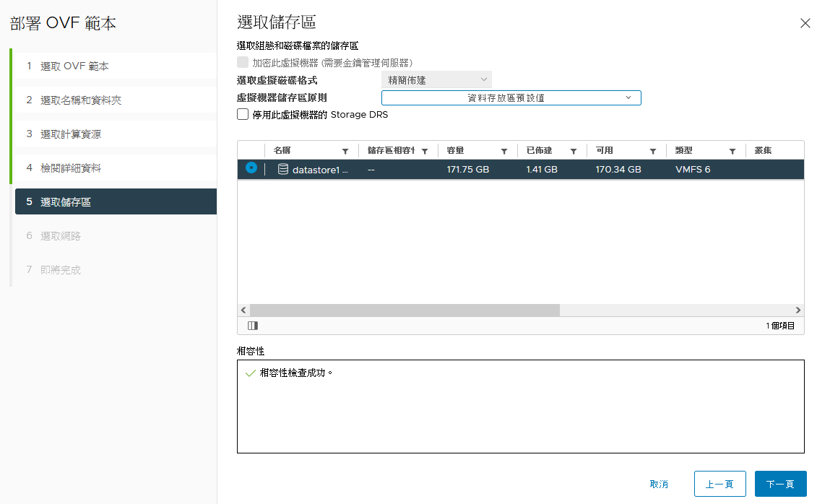Toggle 停用此虛擬機器的 Storage DRS checkbox
Image resolution: width=817 pixels, height=504 pixels.
click(243, 114)
